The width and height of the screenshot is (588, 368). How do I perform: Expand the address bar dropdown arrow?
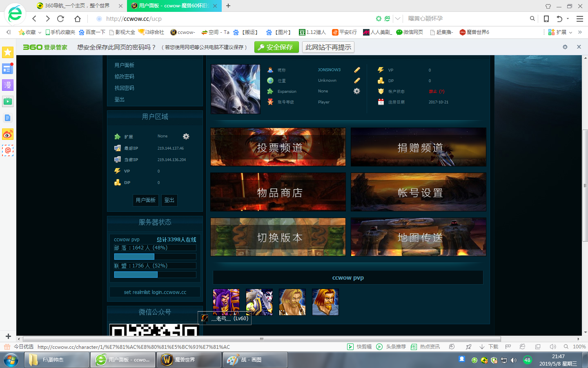point(397,18)
